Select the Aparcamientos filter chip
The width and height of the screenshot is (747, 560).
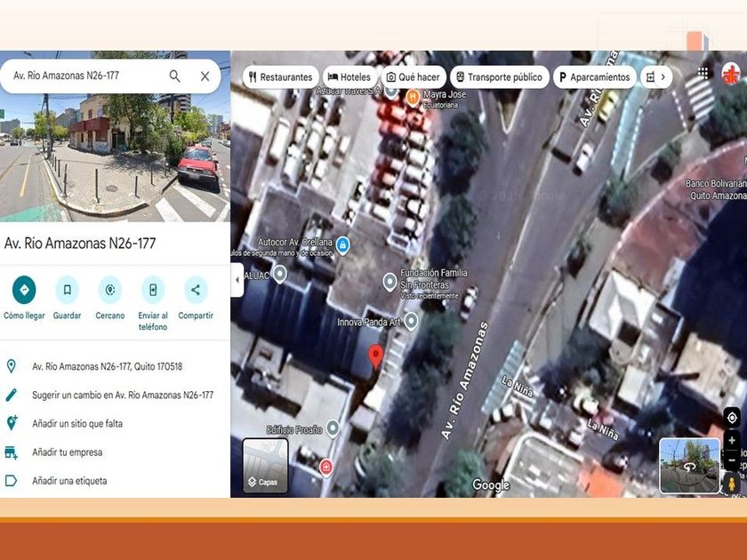click(595, 77)
